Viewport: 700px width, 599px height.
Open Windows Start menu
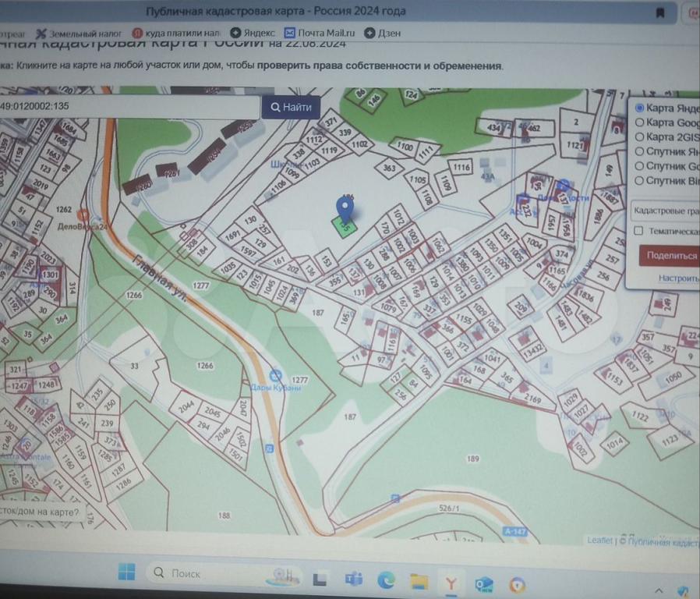coord(127,572)
